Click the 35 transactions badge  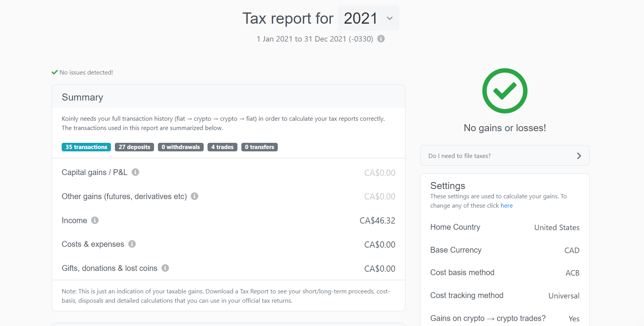[86, 147]
